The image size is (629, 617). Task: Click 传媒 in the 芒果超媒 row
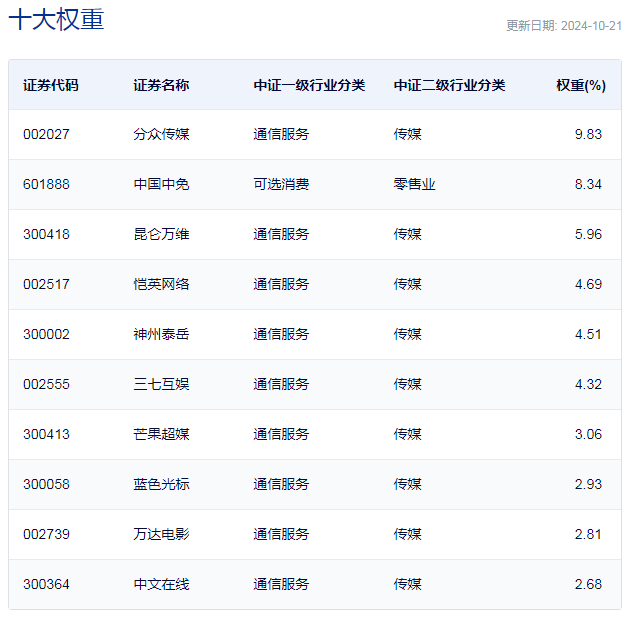[x=408, y=434]
